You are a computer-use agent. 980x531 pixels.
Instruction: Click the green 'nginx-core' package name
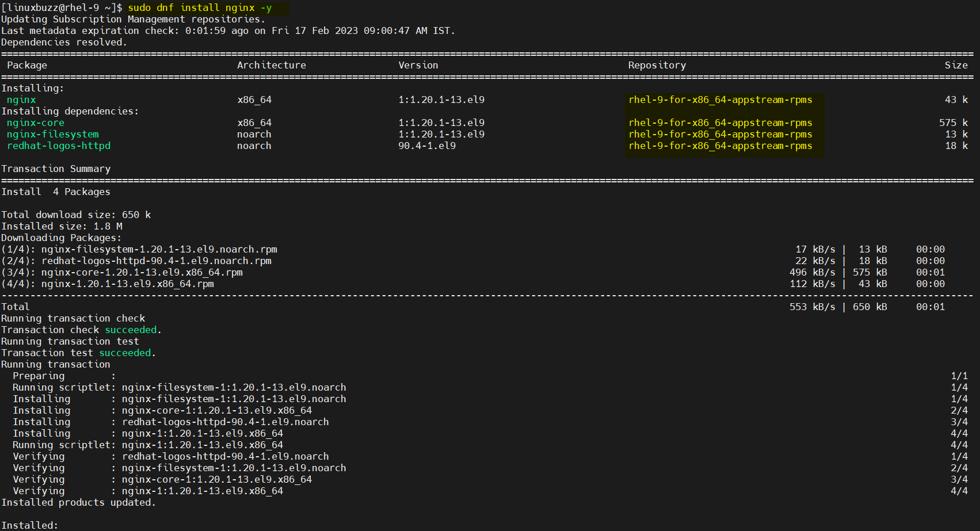point(36,123)
